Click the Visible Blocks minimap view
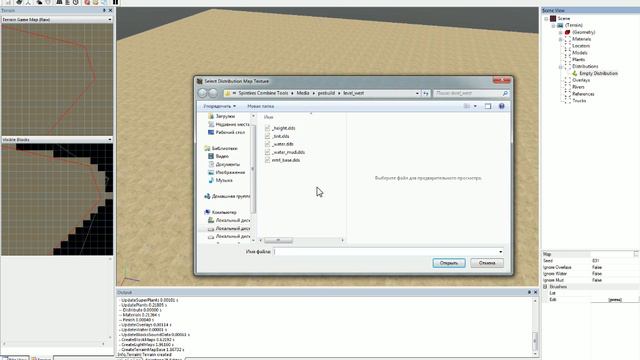 (57, 199)
